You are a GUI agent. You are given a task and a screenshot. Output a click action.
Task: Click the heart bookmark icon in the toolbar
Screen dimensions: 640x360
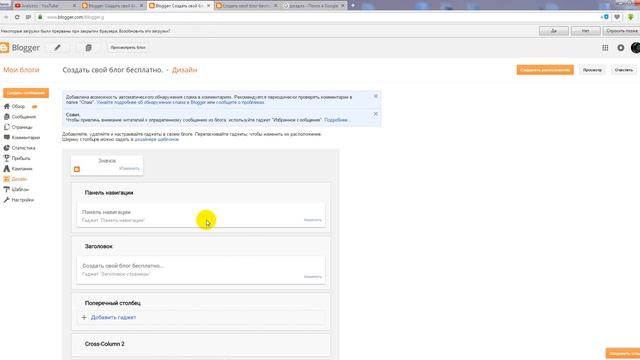tap(617, 17)
